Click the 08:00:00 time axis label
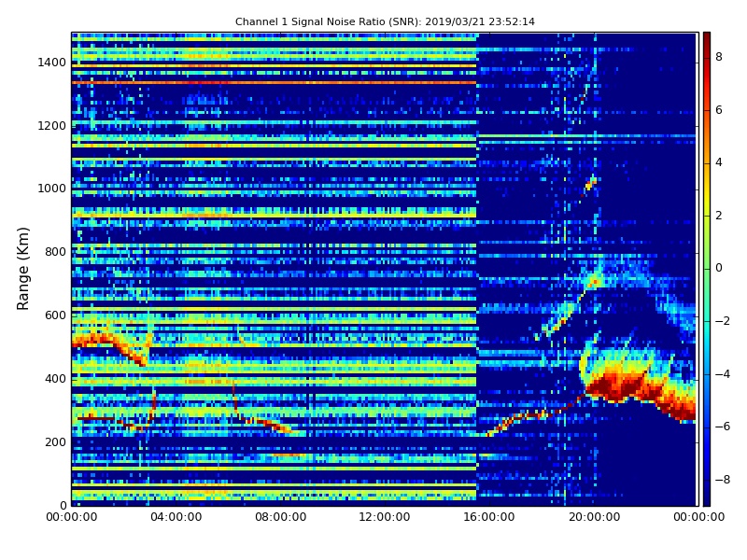The height and width of the screenshot is (560, 747). point(281,517)
